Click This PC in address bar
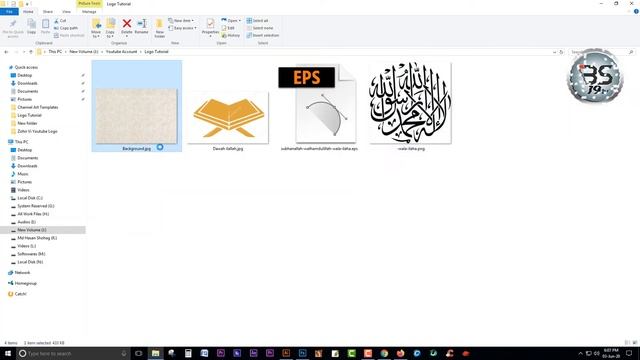640x360 pixels. coord(55,52)
